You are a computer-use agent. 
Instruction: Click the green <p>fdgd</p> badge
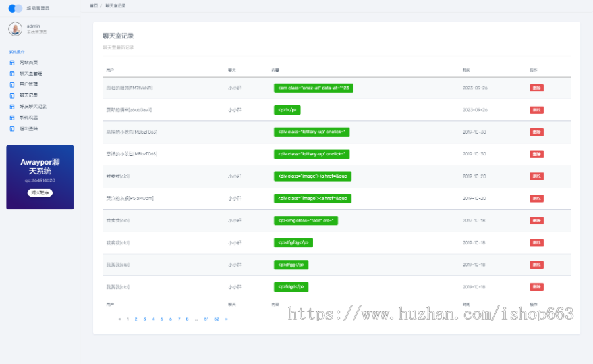[291, 287]
